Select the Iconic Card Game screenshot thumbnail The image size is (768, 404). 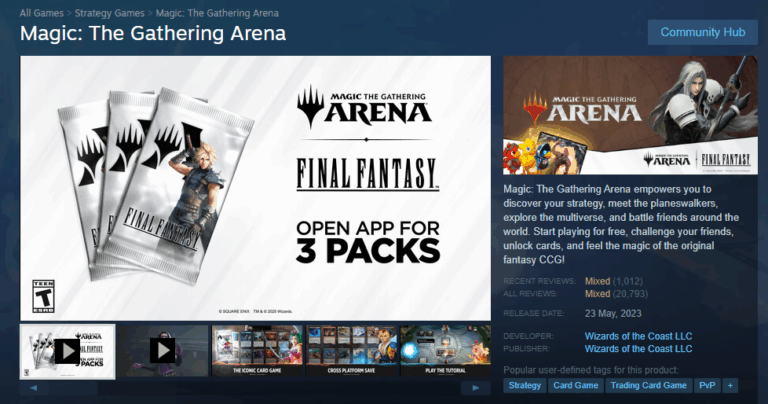coord(257,351)
